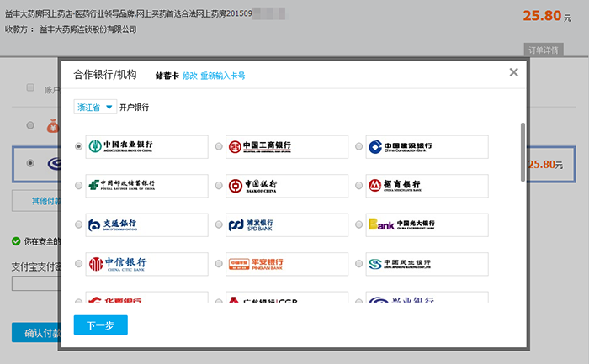Select China CITIC Bank logo tile
The width and height of the screenshot is (589, 364).
point(147,264)
